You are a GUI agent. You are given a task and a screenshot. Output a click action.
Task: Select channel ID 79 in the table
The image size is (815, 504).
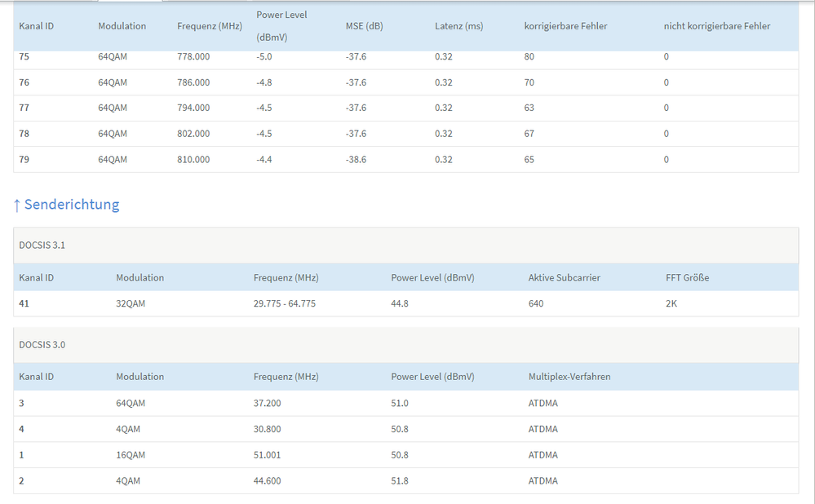pos(24,160)
